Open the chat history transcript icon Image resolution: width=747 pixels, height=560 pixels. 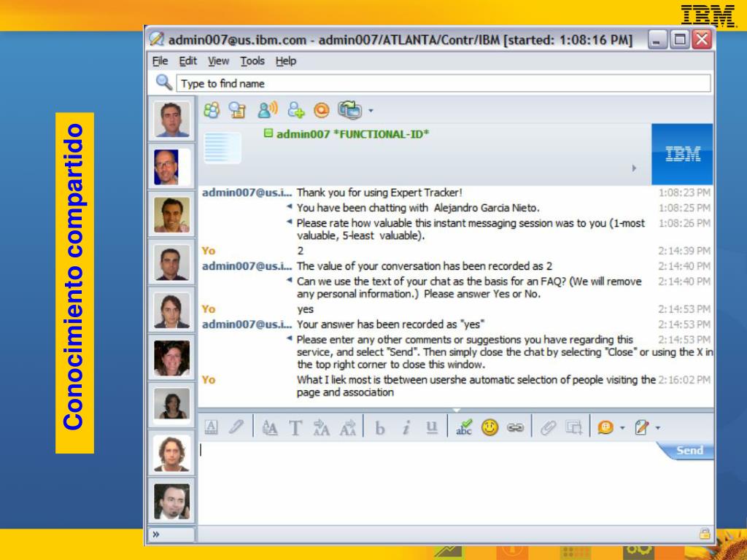tap(237, 111)
